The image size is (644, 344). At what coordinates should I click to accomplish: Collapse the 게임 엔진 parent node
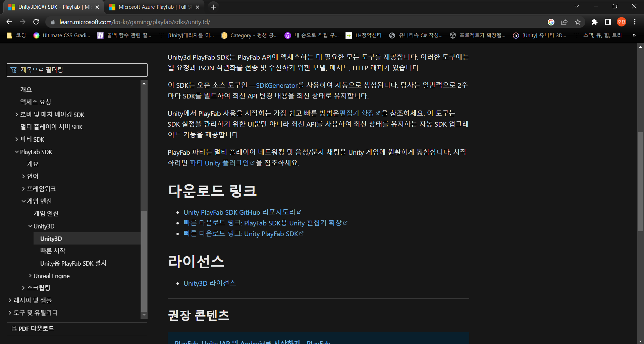pyautogui.click(x=23, y=201)
